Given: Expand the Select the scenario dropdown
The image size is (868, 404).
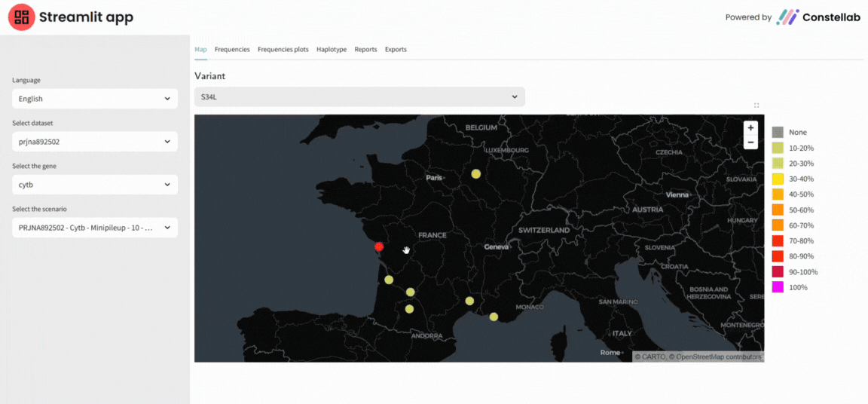Looking at the screenshot, I should tap(95, 228).
